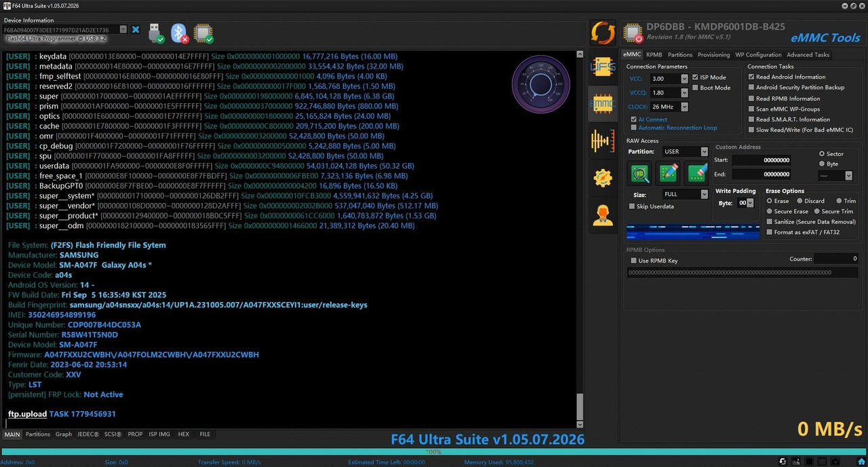Switch to the Advanced Tasks tab

[x=808, y=55]
